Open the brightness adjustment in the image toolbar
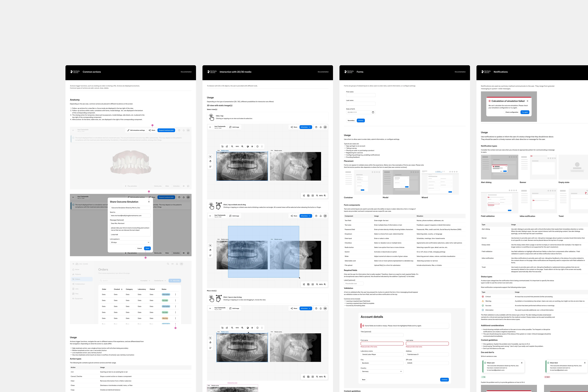The width and height of the screenshot is (588, 392). 252,147
